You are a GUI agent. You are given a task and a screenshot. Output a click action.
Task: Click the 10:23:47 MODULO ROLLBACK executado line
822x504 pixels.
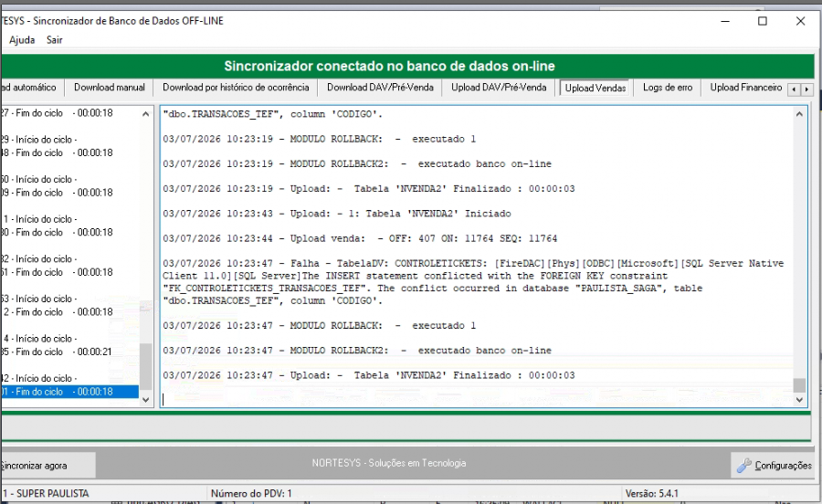pyautogui.click(x=319, y=325)
